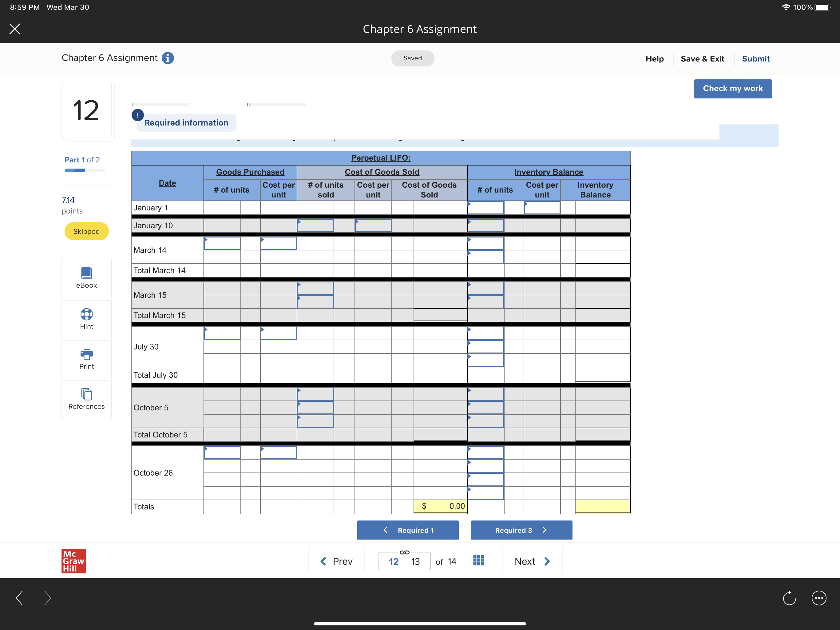Click the Hint lifesaver icon
The width and height of the screenshot is (840, 630).
point(86,314)
